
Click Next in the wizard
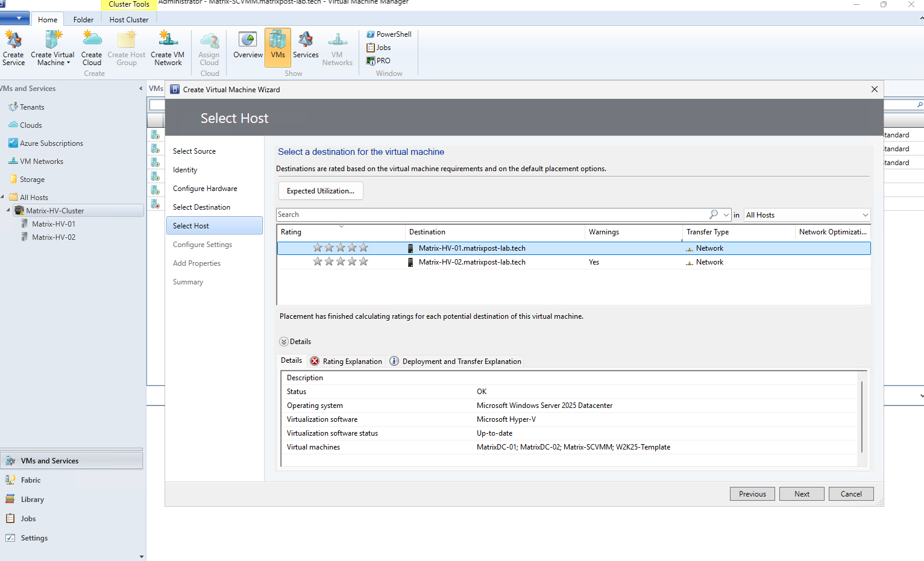pyautogui.click(x=802, y=494)
